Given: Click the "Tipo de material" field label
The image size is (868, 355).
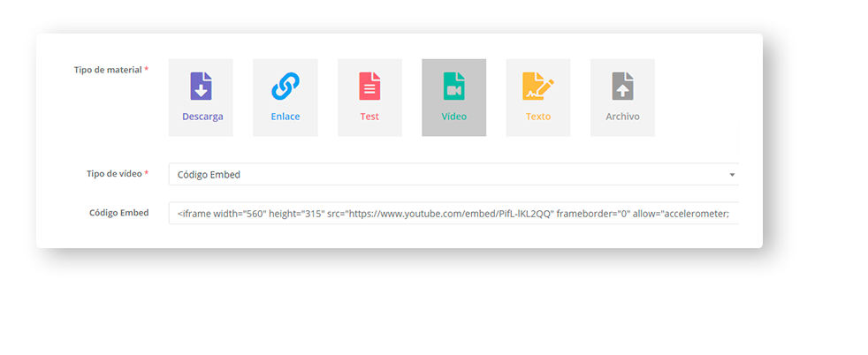Looking at the screenshot, I should [x=109, y=70].
